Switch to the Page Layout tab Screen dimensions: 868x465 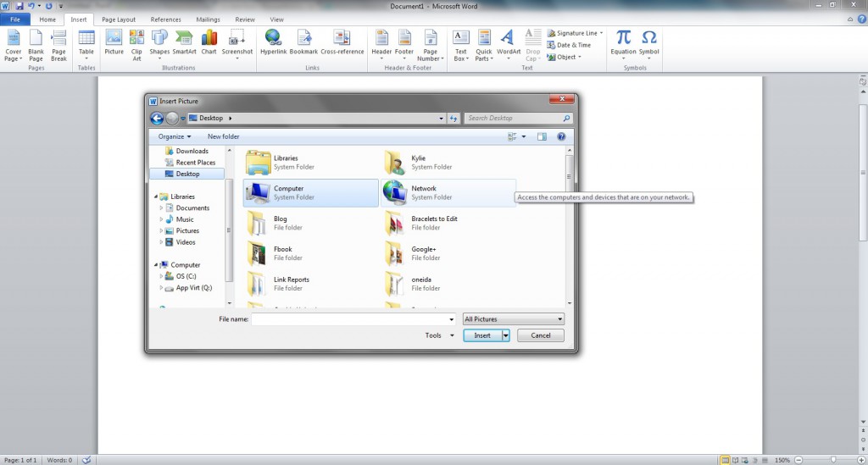coord(119,19)
